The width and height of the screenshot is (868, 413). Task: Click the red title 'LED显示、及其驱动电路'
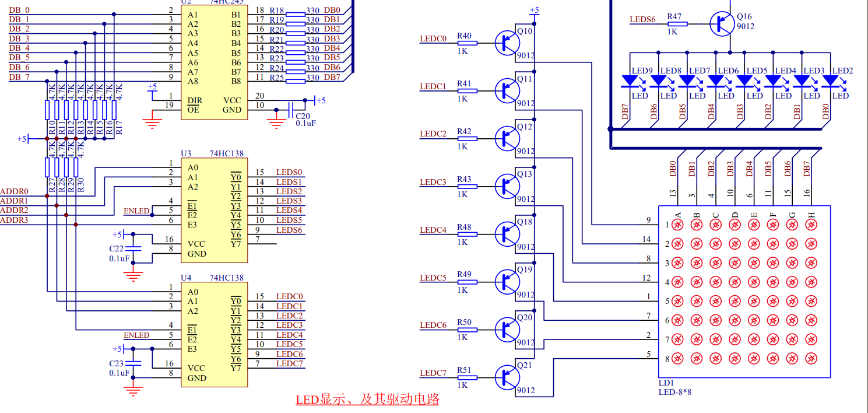click(x=367, y=400)
